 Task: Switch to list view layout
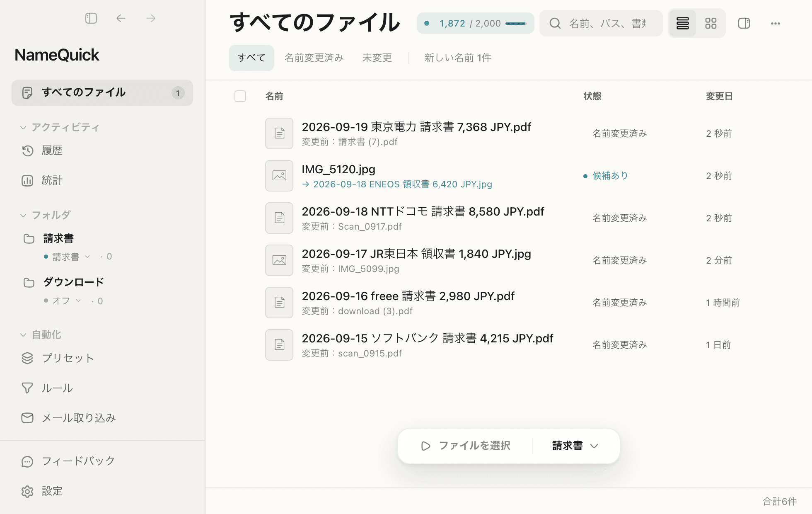(x=683, y=23)
